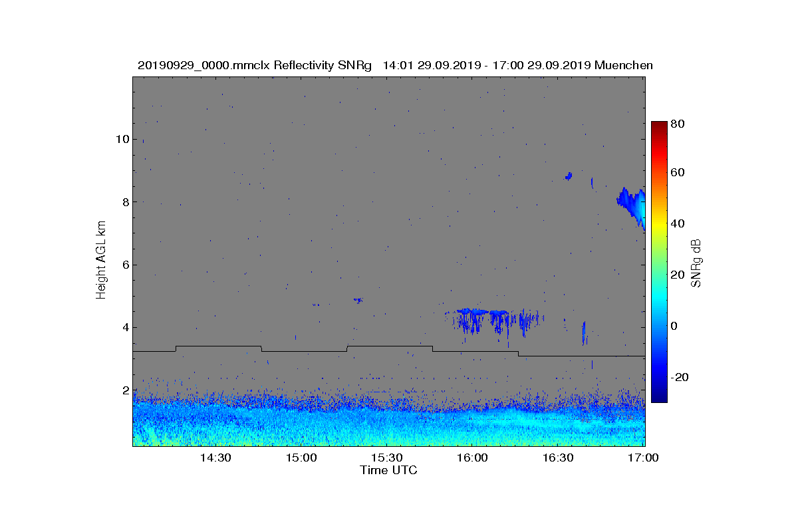Click the colorbar tick label 60
This screenshot has width=798, height=532.
(x=679, y=173)
